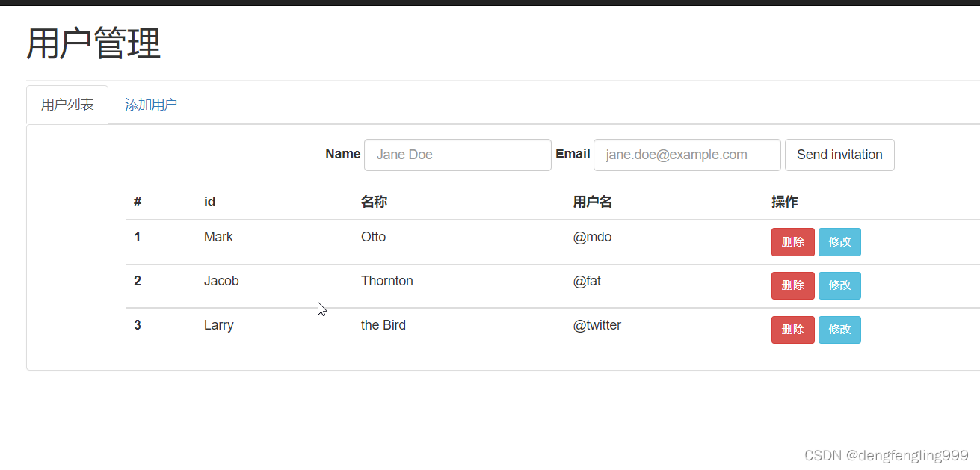
Task: Click the 操作 column header
Action: [784, 202]
